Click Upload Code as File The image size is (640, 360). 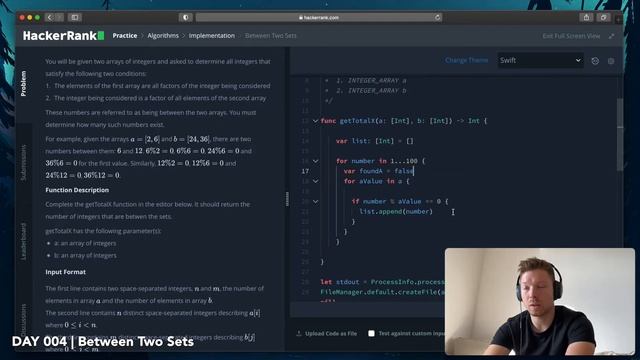click(327, 333)
